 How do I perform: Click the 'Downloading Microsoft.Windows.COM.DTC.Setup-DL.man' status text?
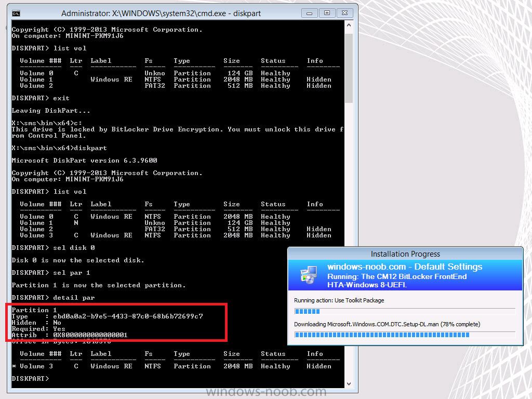point(387,324)
